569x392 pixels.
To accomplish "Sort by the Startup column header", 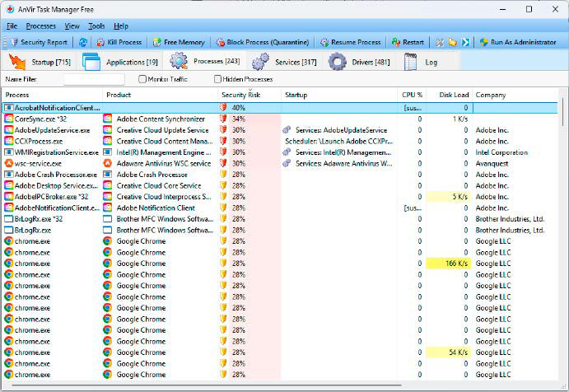I will pyautogui.click(x=339, y=95).
